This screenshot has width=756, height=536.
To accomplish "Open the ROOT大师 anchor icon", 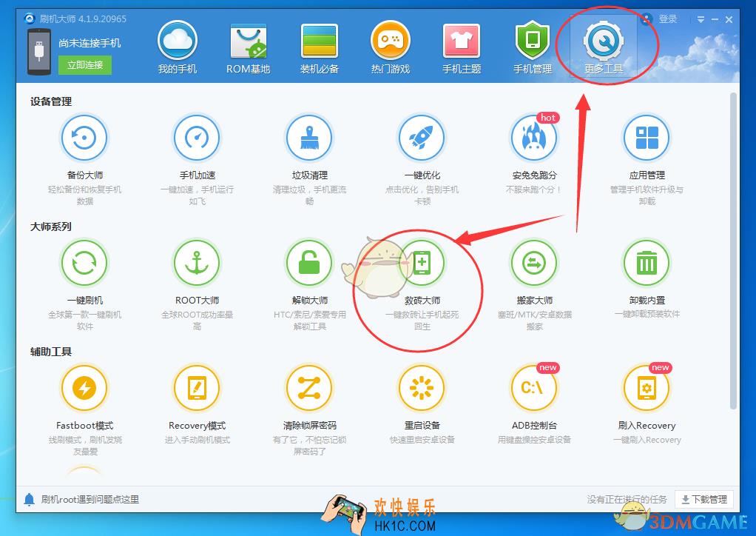I will (x=197, y=263).
